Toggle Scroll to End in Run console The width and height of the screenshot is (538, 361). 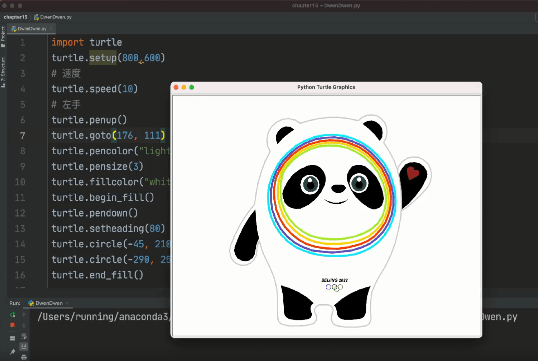(24, 347)
